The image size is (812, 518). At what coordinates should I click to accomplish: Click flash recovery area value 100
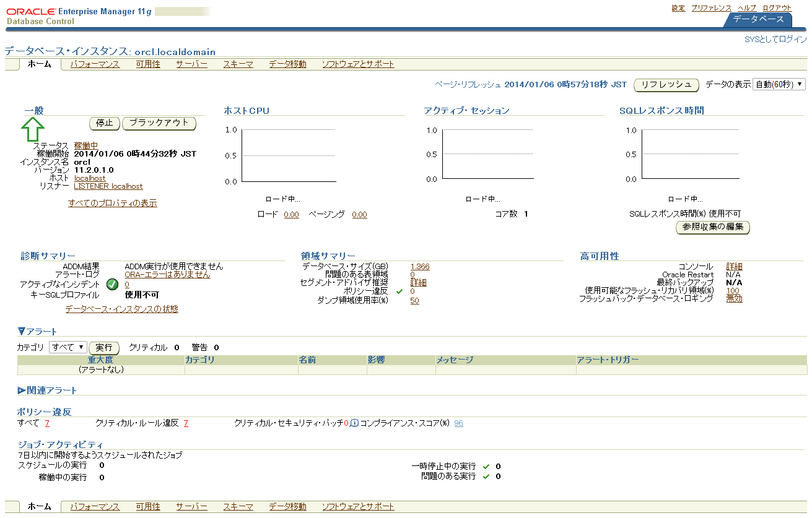pos(733,291)
